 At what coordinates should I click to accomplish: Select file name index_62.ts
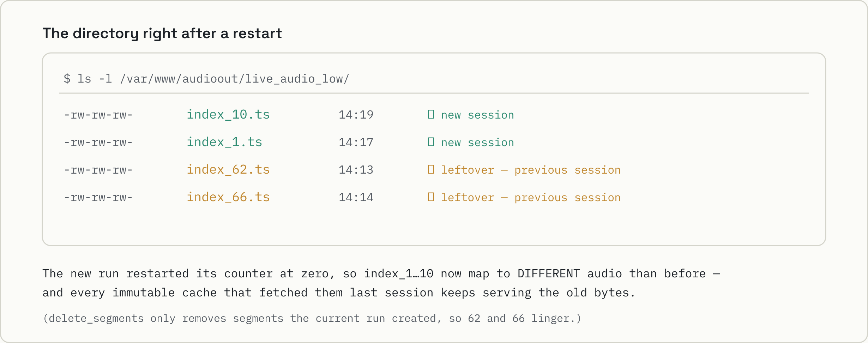[x=228, y=170]
